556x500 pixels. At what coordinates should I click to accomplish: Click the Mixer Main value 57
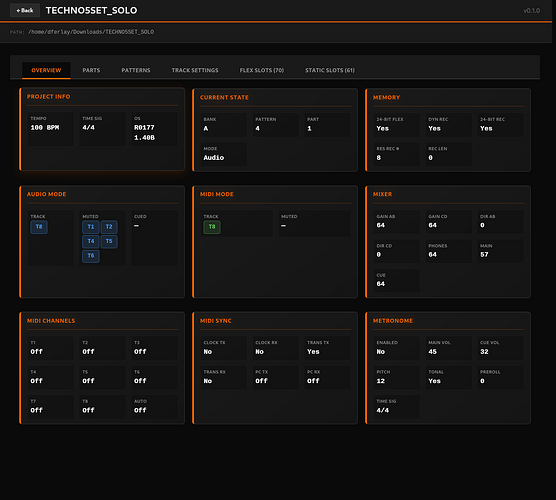pyautogui.click(x=484, y=255)
